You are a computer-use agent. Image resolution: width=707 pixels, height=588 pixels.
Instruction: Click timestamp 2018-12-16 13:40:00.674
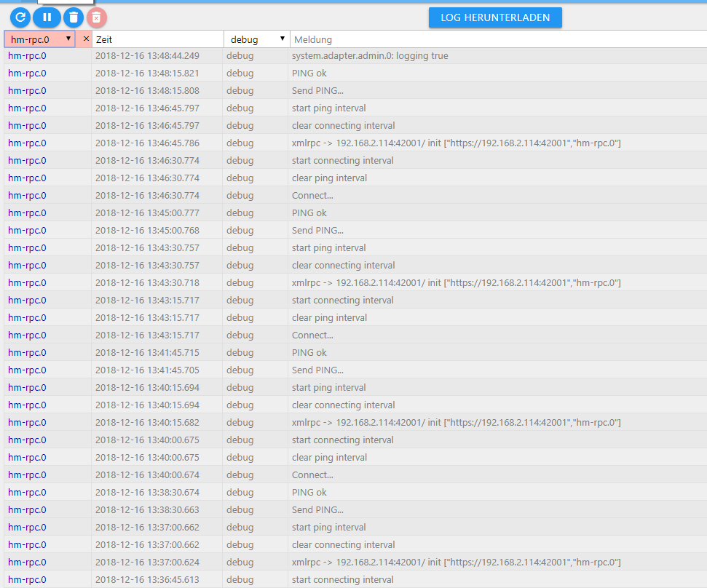147,474
